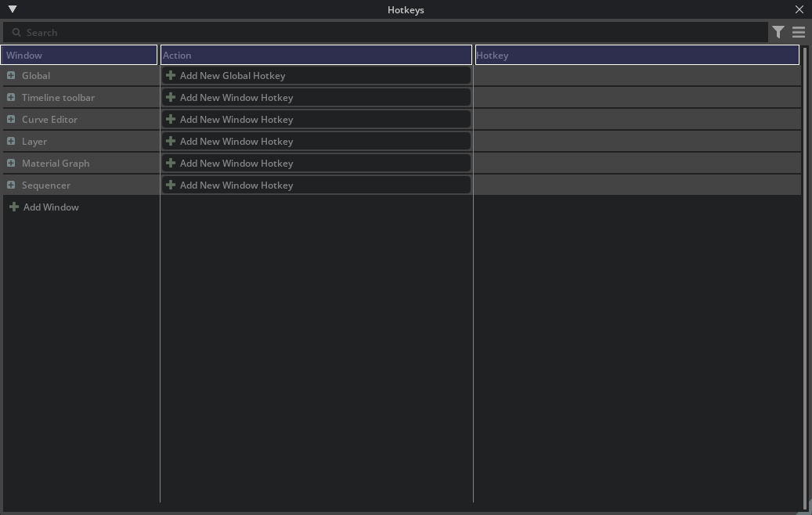
Task: Select the Global row label
Action: pyautogui.click(x=36, y=76)
